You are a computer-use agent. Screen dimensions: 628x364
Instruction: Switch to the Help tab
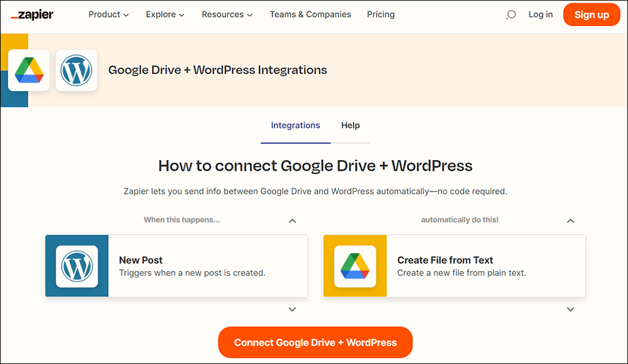pyautogui.click(x=350, y=126)
